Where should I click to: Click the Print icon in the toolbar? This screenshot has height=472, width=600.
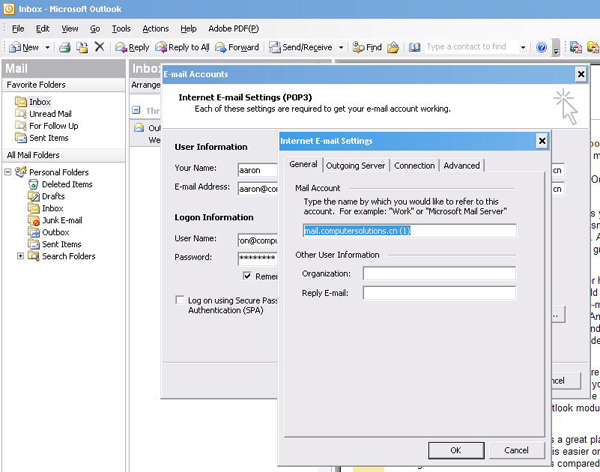click(x=65, y=47)
